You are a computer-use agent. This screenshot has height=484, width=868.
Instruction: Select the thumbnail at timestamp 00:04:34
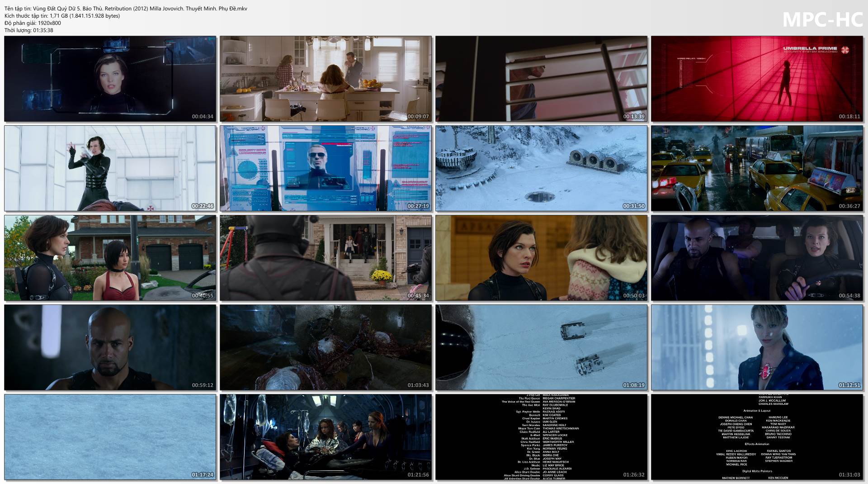(x=110, y=79)
